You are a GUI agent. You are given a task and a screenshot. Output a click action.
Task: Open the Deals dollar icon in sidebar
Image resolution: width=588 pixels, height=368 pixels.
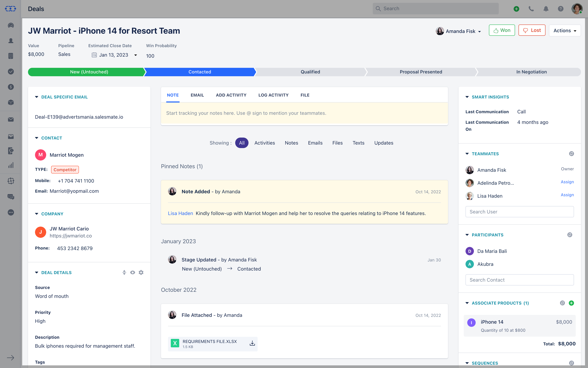(11, 87)
